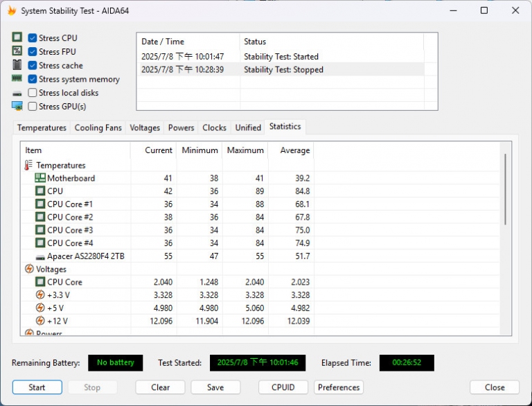Switch to the Temperatures tab

tap(42, 127)
